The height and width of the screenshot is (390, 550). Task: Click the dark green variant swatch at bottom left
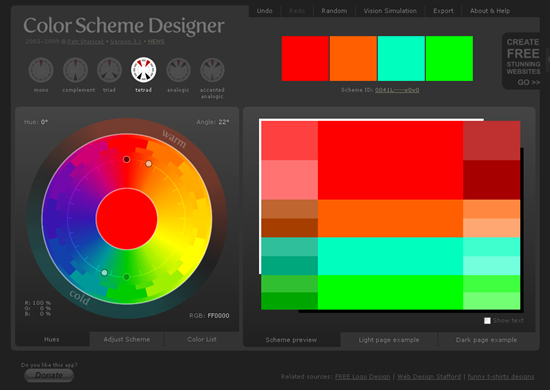pyautogui.click(x=290, y=301)
